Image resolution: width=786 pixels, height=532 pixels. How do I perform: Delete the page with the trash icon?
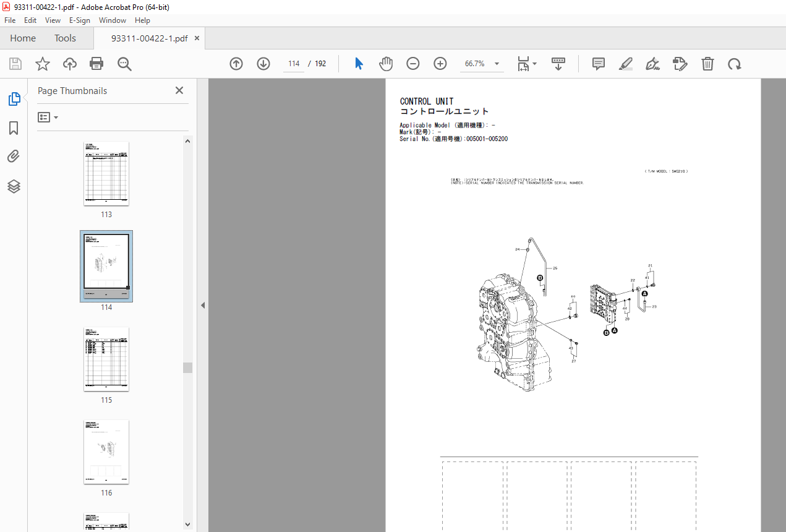tap(707, 64)
